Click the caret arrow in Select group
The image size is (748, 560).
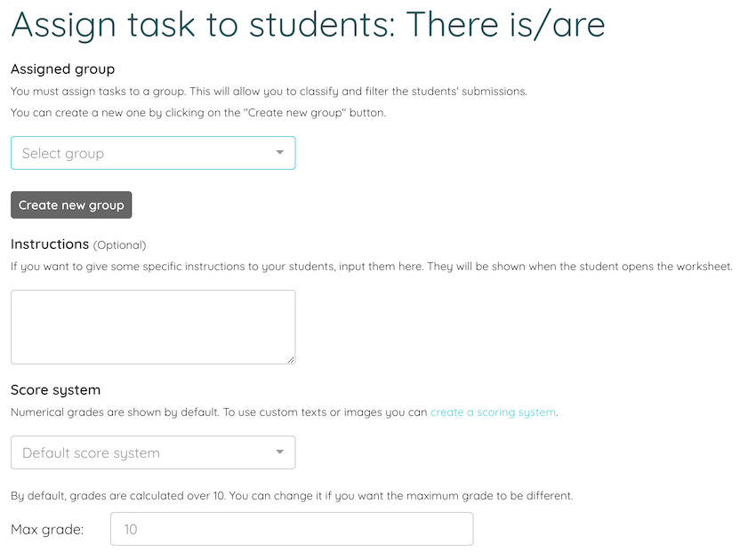[x=280, y=153]
